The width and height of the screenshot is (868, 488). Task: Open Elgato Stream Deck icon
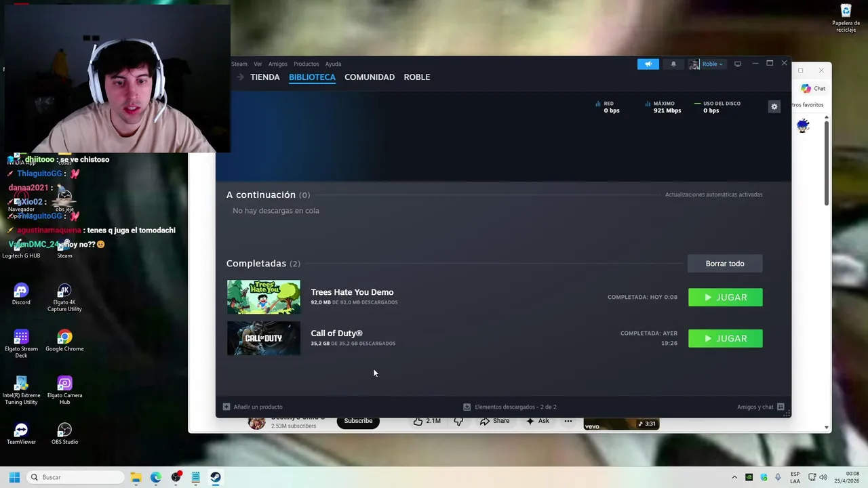[21, 344]
